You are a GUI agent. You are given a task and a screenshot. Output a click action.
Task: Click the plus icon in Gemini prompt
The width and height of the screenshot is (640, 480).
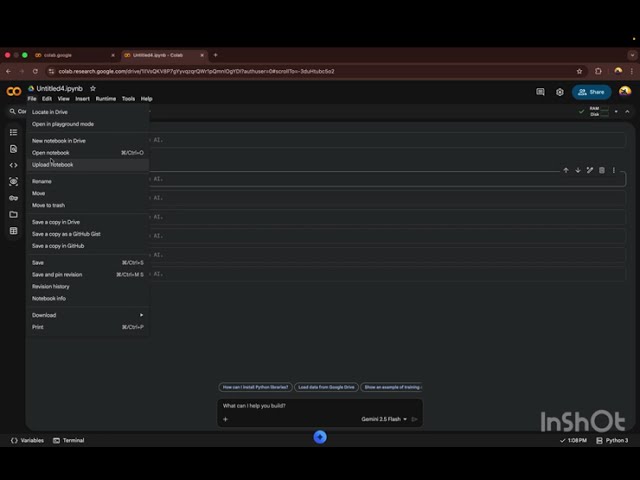225,419
